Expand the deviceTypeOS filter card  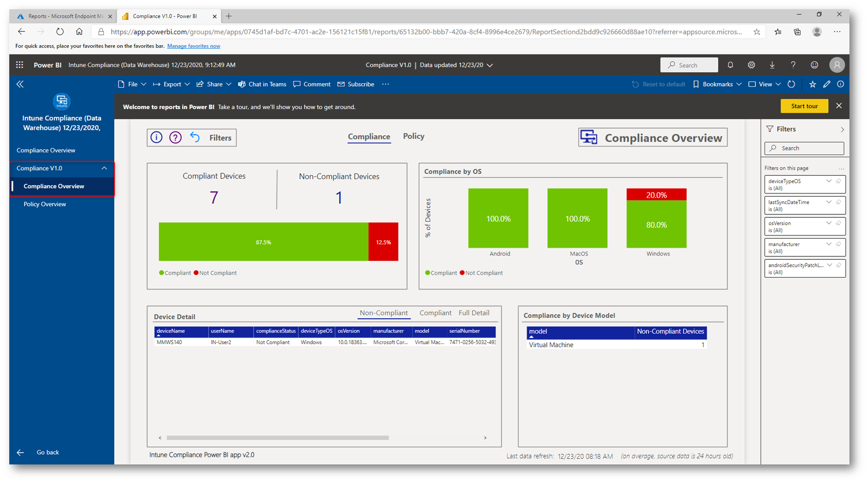[x=829, y=181]
